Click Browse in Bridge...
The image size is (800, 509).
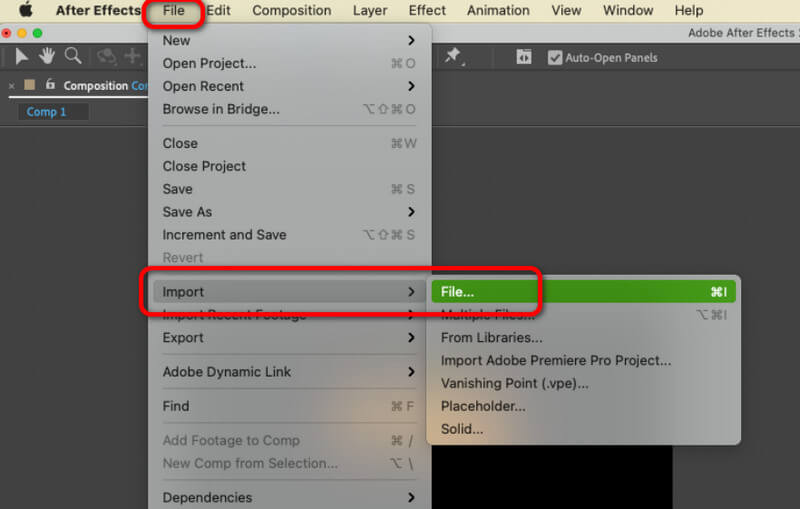tap(221, 109)
